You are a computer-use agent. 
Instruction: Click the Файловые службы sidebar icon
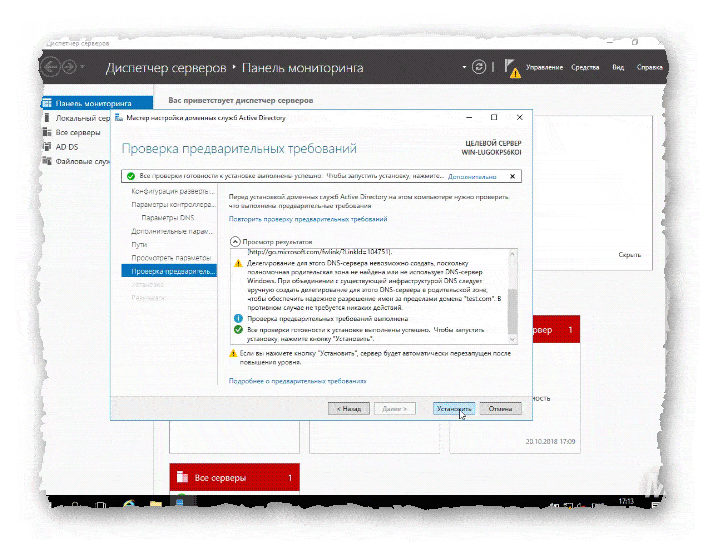47,161
